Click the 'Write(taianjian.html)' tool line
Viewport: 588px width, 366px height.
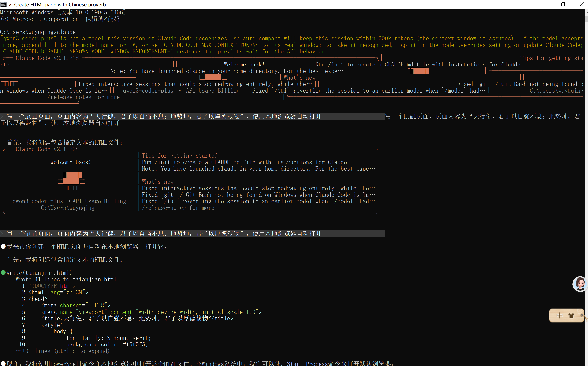(x=39, y=273)
